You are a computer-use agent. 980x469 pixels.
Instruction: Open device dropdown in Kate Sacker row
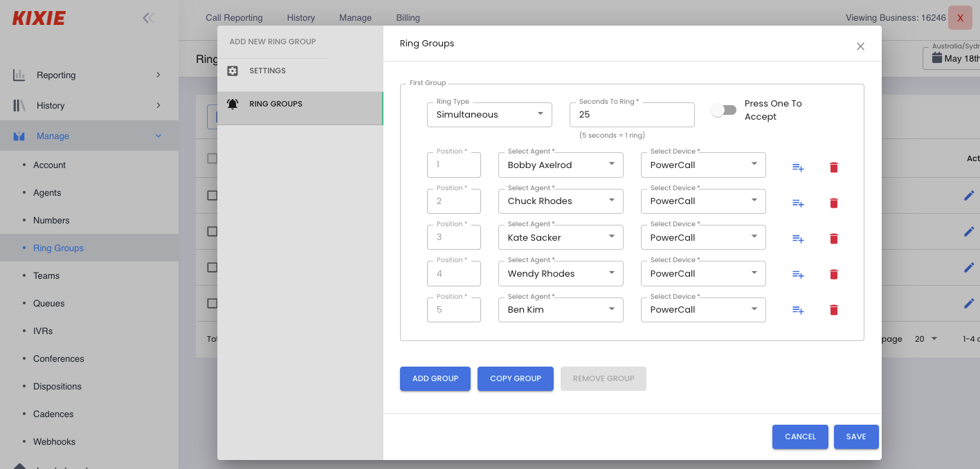(x=703, y=237)
